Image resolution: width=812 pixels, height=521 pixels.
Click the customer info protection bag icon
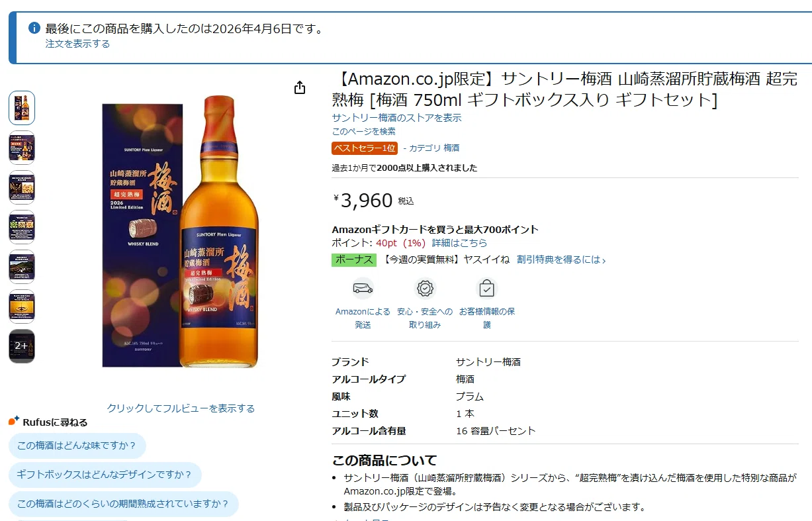487,289
